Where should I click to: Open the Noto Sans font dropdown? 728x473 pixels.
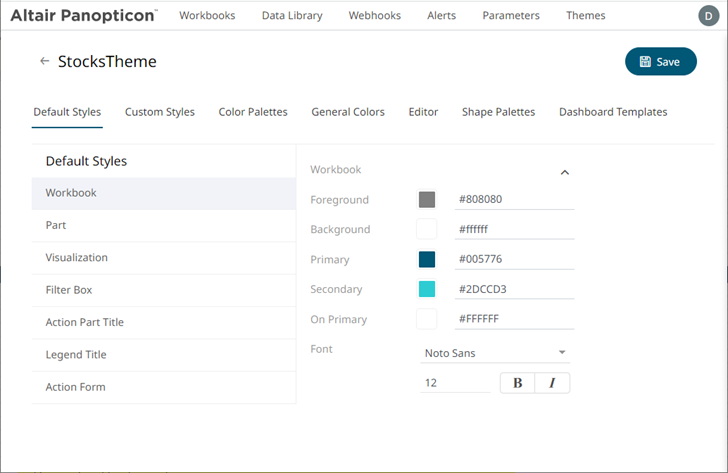[x=494, y=353]
